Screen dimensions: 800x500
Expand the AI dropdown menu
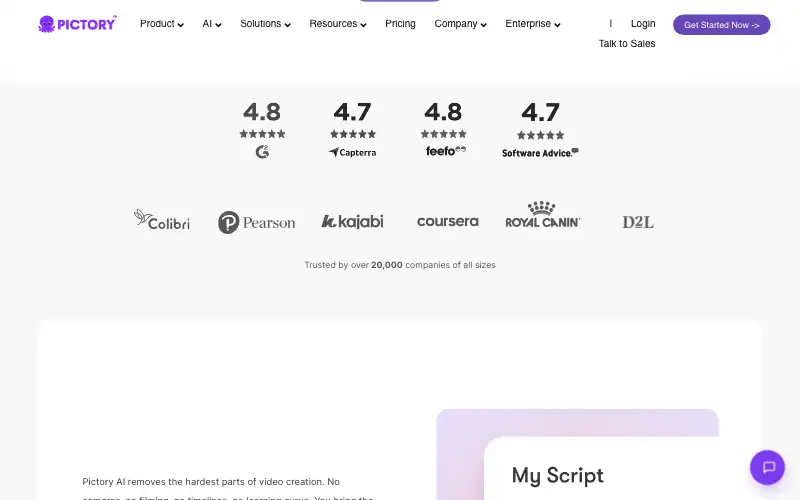(x=212, y=24)
